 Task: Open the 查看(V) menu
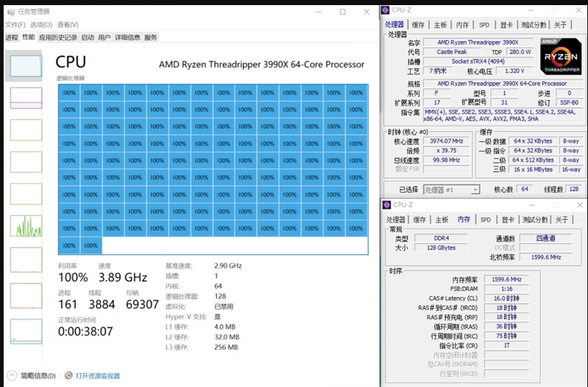click(x=68, y=25)
